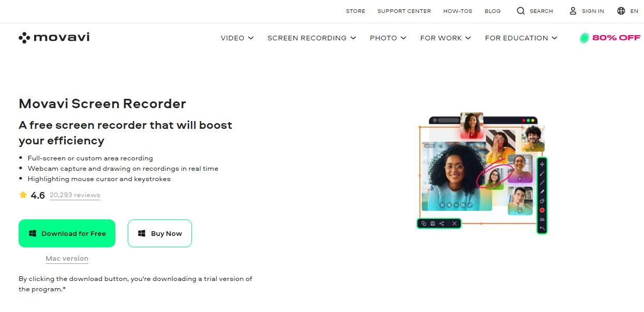Open search via magnifier icon
This screenshot has width=644, height=312.
[521, 11]
